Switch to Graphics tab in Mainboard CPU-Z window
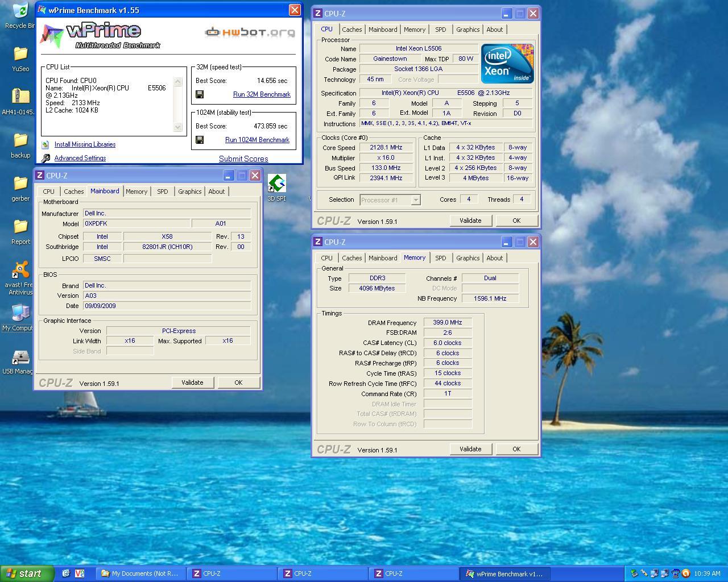This screenshot has width=728, height=582. (190, 192)
